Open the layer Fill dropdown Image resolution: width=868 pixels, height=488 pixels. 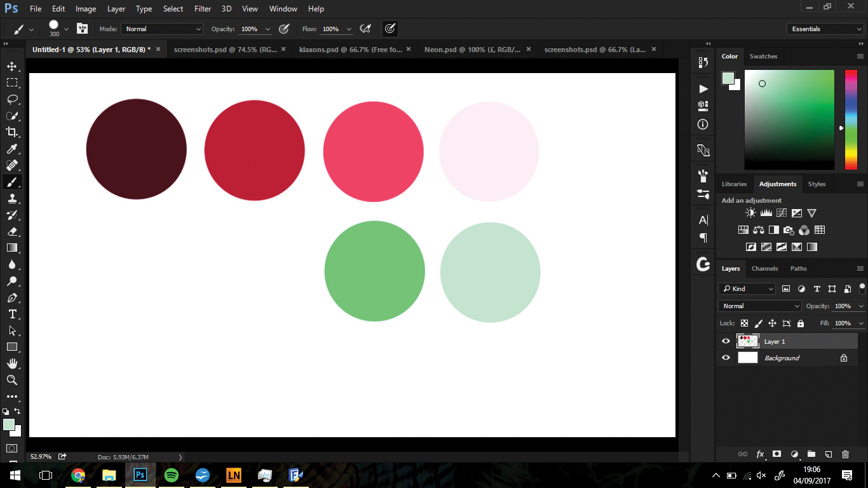pyautogui.click(x=861, y=323)
